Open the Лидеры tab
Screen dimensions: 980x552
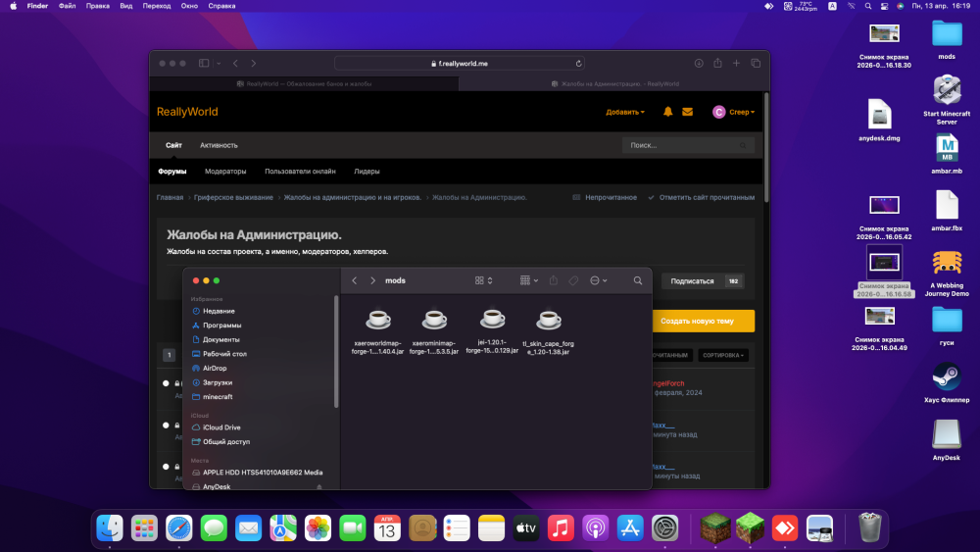pos(367,172)
